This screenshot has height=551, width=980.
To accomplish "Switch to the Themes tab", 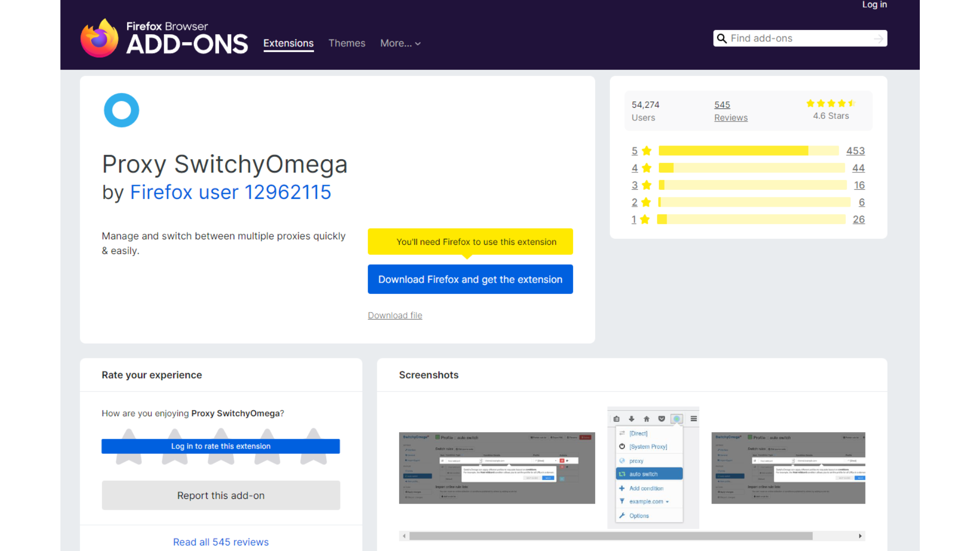I will tap(347, 43).
